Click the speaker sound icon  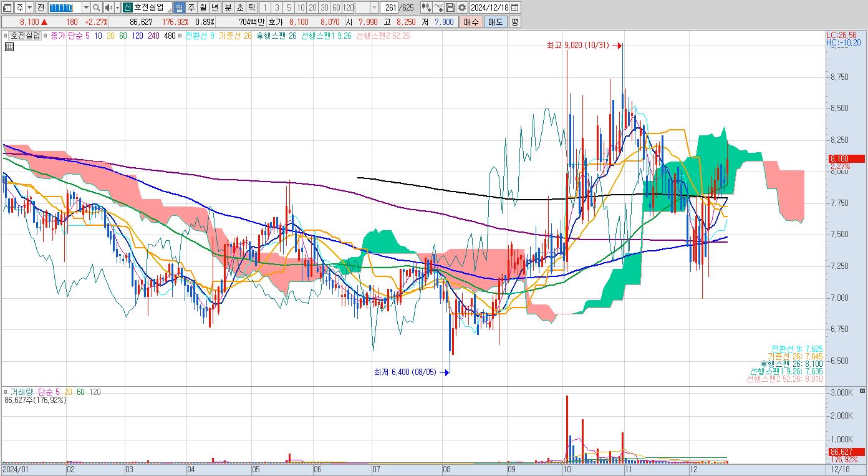click(109, 7)
